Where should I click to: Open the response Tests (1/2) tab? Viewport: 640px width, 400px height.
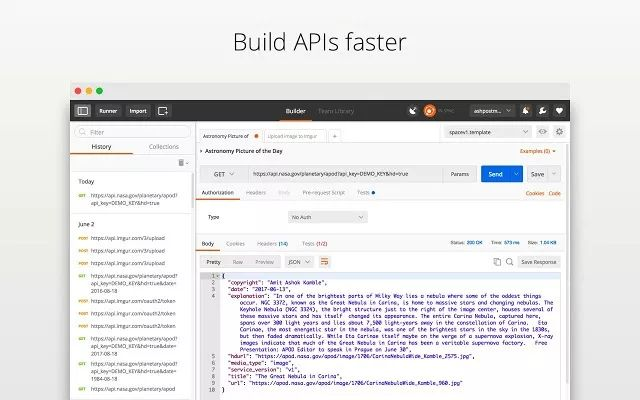[x=314, y=244]
